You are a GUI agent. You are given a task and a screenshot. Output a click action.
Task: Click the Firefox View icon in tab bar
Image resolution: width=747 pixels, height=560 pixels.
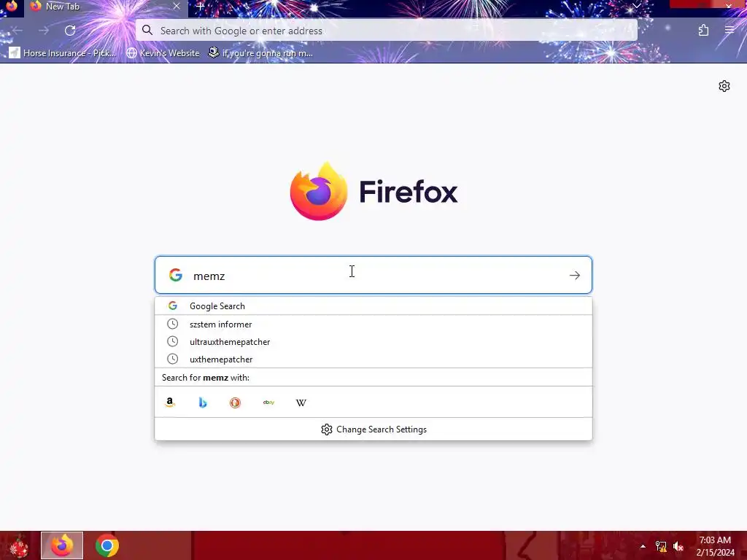(x=12, y=6)
